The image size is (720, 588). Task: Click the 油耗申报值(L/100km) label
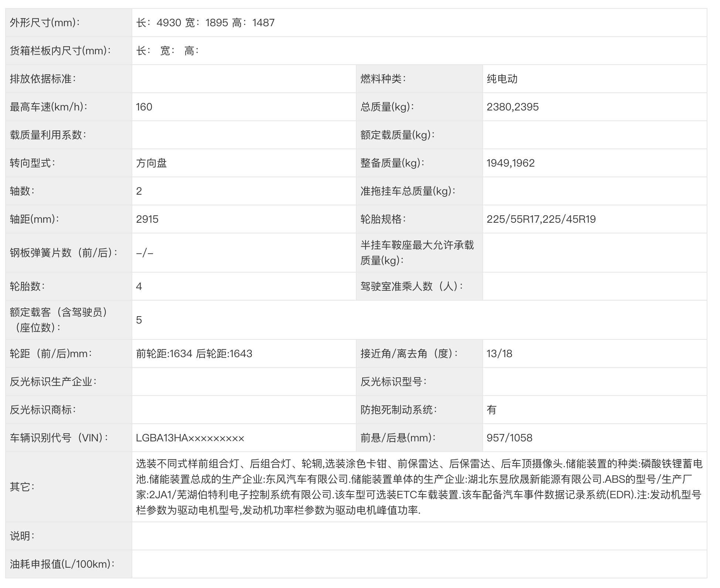[62, 564]
